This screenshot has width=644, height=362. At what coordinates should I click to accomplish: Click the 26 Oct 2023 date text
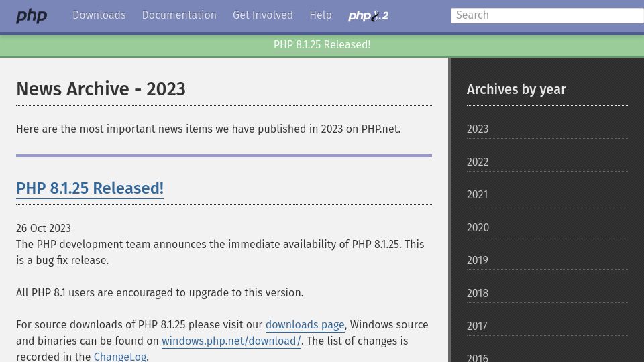tap(44, 228)
